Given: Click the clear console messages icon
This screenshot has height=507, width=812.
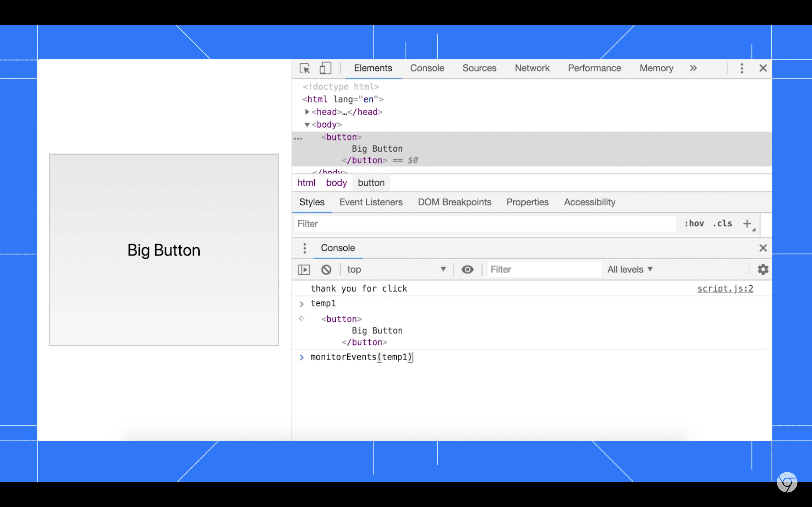Looking at the screenshot, I should point(326,269).
